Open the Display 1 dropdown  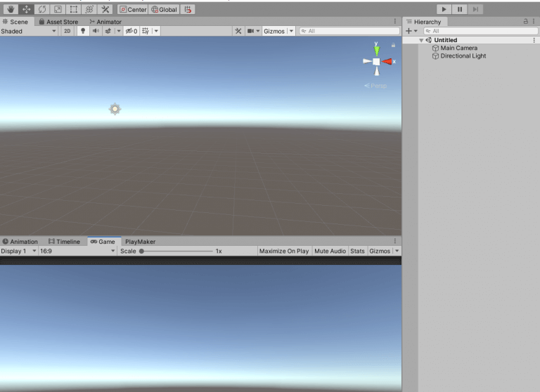coord(18,251)
